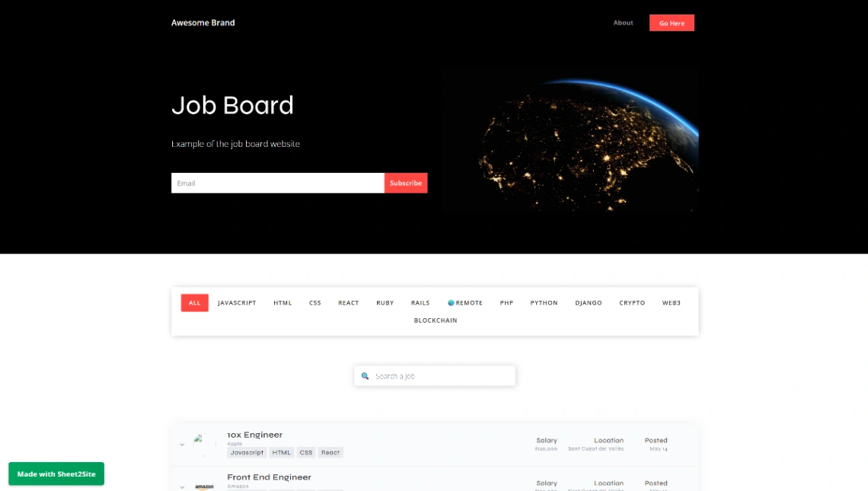Select the CRYPTO filter tab

(x=631, y=302)
